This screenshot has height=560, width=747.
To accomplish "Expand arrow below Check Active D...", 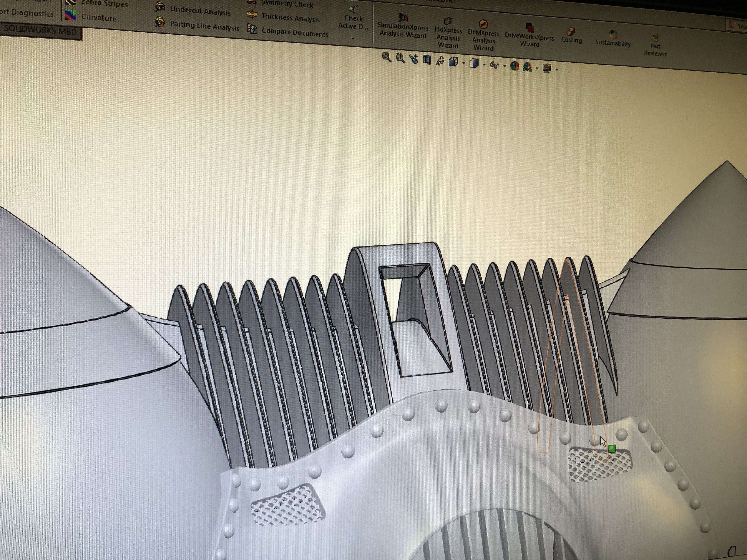I will click(x=353, y=39).
